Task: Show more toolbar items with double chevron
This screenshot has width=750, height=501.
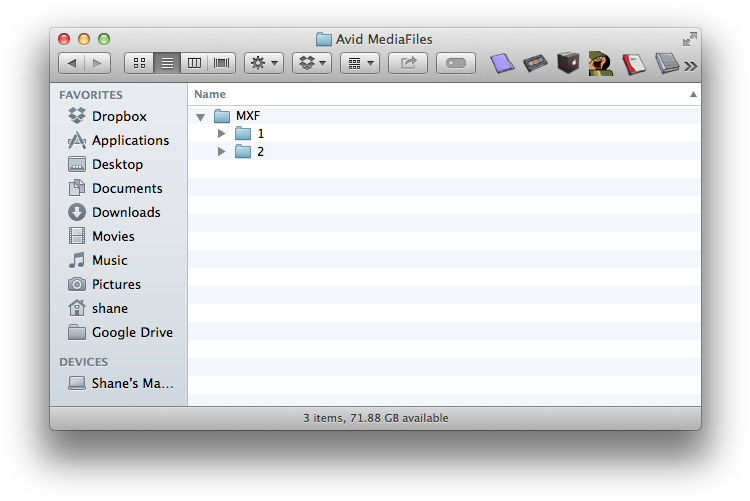Action: (690, 66)
